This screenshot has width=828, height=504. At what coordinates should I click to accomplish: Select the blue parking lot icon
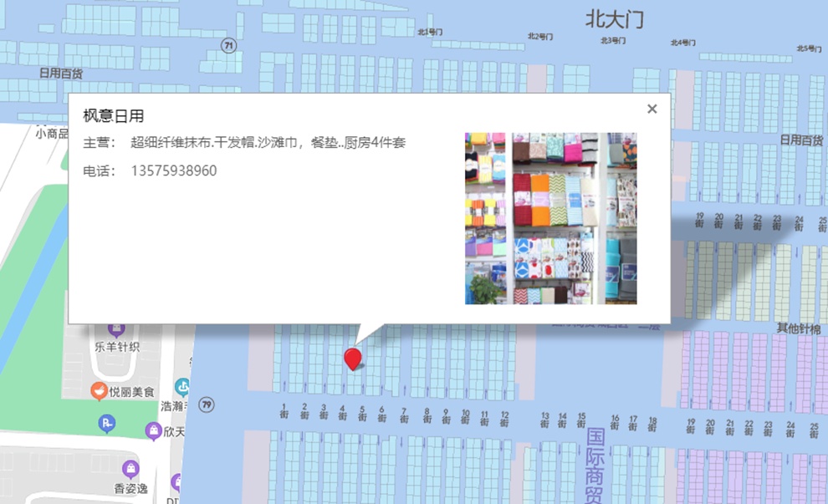(x=107, y=425)
